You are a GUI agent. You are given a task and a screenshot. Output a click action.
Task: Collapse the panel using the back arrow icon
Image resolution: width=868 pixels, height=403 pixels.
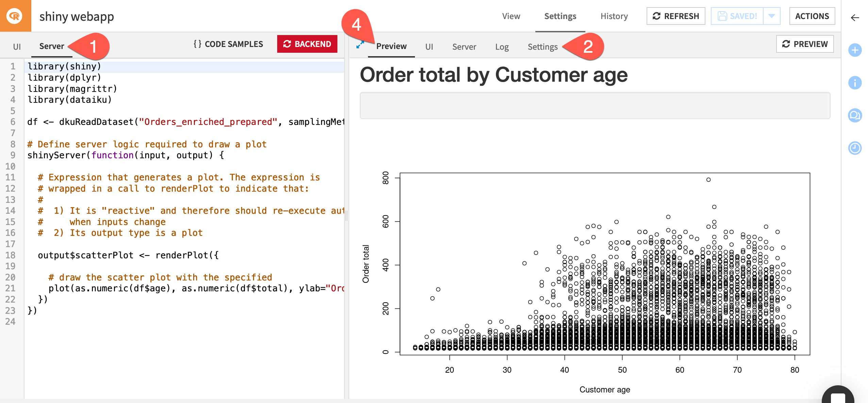tap(855, 18)
